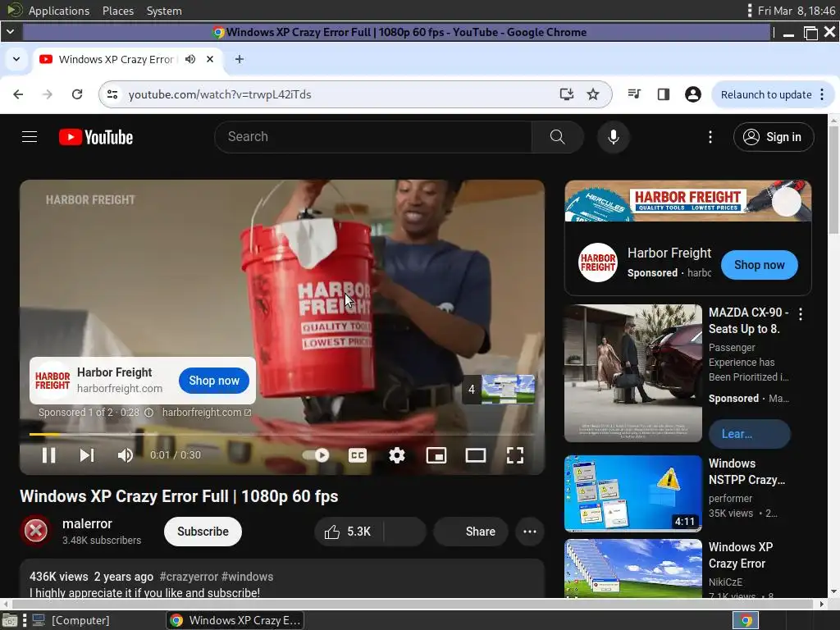Select Chrome window in taskbar
Viewport: 840px width, 630px height.
click(235, 620)
